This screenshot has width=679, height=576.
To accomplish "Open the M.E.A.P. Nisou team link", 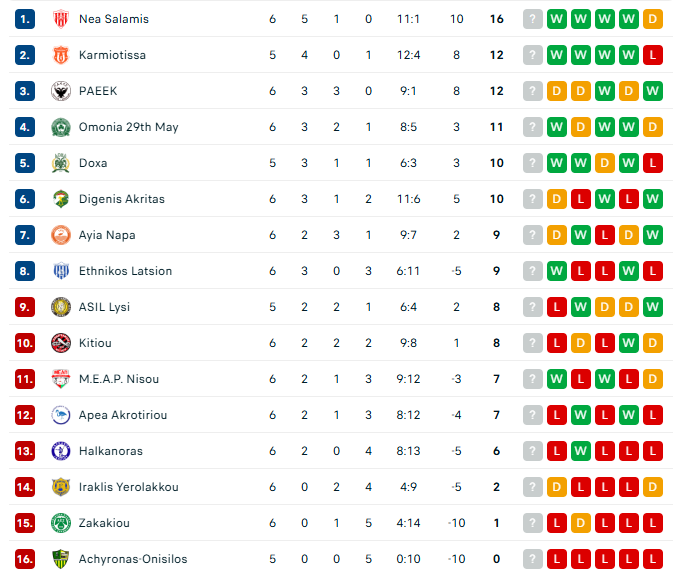I will coord(118,379).
